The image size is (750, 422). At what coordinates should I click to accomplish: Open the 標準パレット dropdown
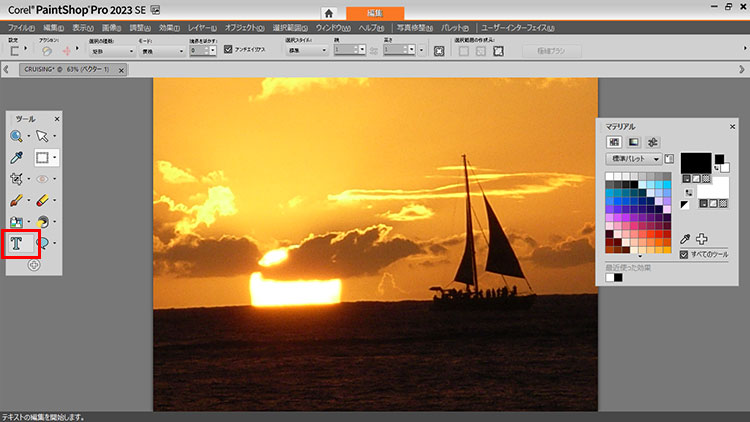click(x=634, y=159)
